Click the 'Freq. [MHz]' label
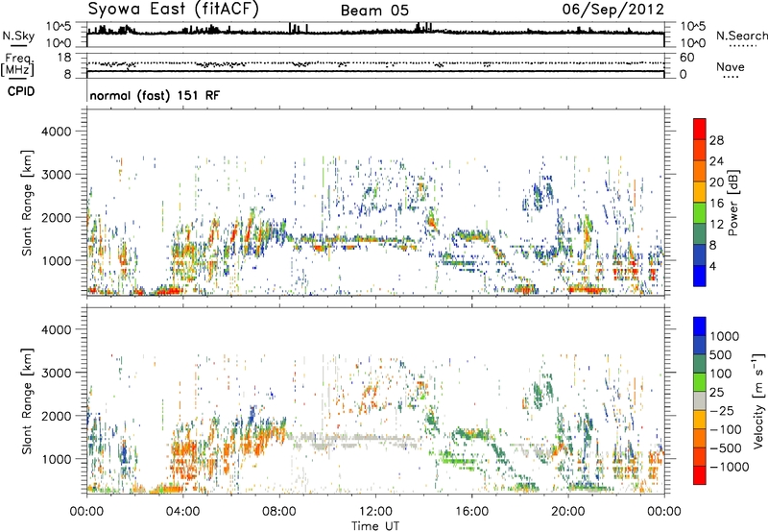The image size is (768, 532). click(x=17, y=65)
